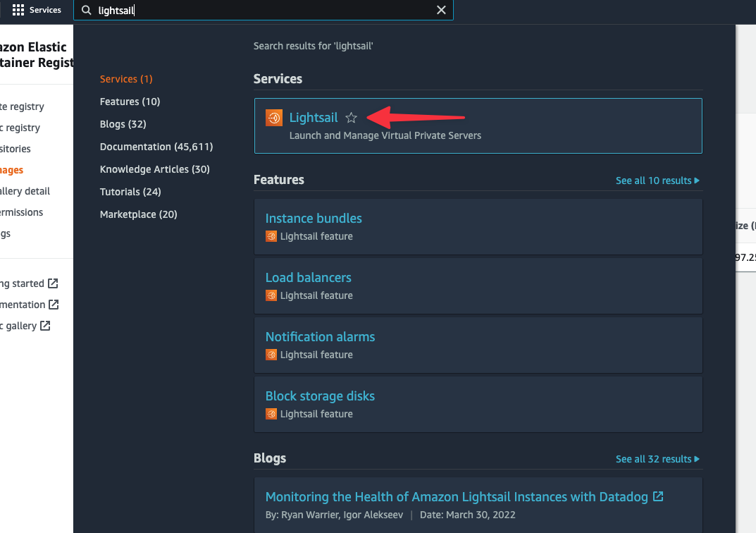The height and width of the screenshot is (533, 756).
Task: Open See all 10 results for Features
Action: (x=657, y=180)
